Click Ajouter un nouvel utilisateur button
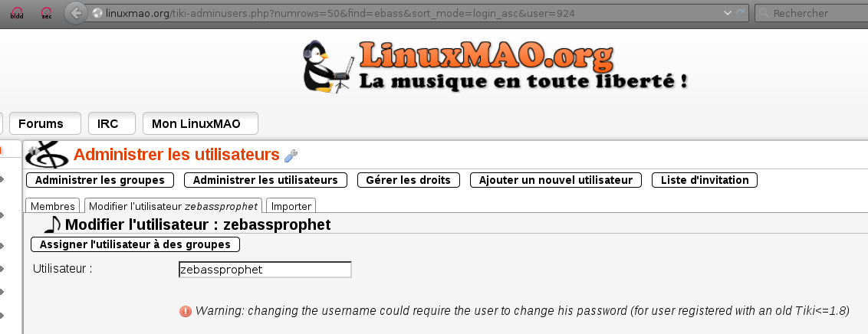 click(x=556, y=180)
